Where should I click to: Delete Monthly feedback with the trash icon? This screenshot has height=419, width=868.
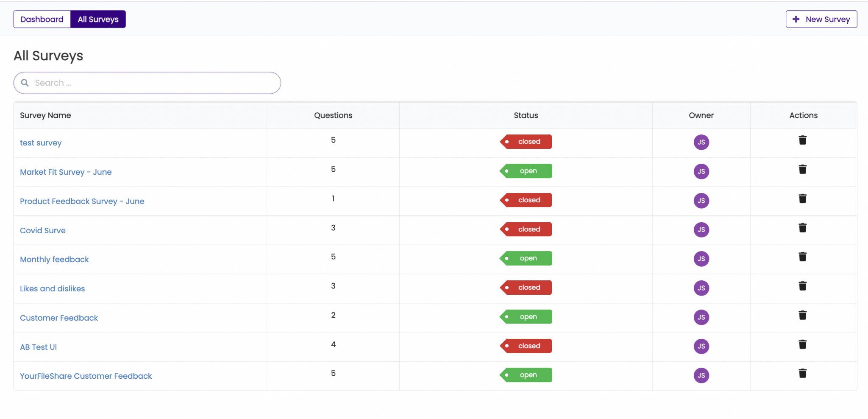802,257
